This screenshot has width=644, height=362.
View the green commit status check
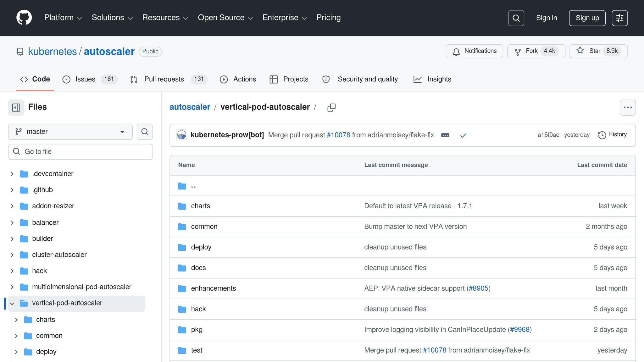(x=463, y=135)
